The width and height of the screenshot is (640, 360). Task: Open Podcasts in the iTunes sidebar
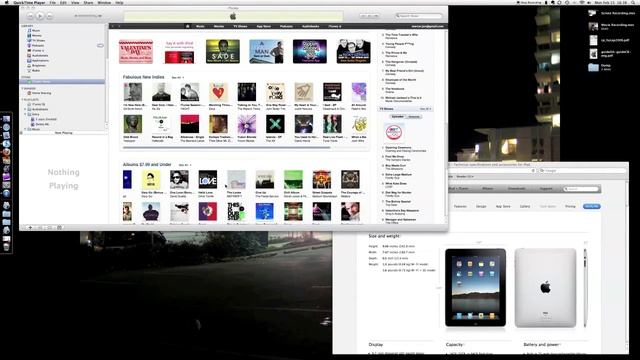click(x=38, y=45)
